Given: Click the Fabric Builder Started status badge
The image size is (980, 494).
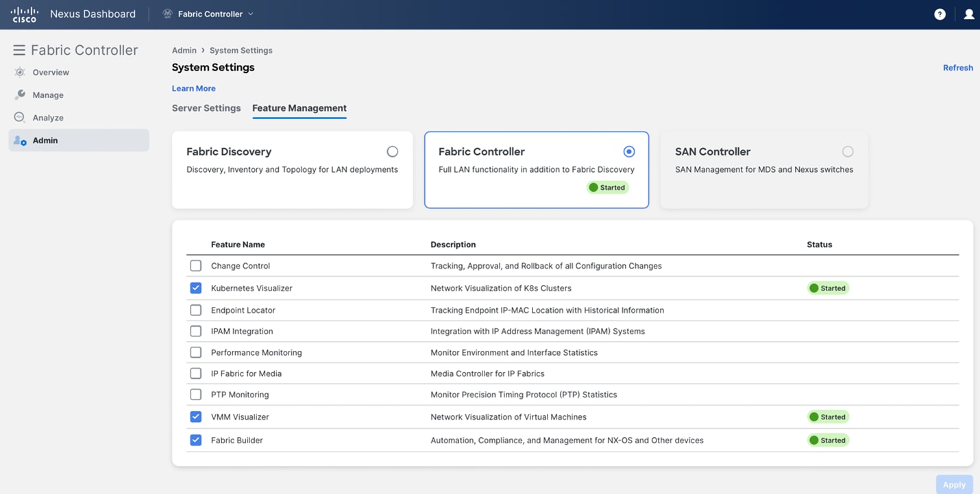Looking at the screenshot, I should 828,440.
